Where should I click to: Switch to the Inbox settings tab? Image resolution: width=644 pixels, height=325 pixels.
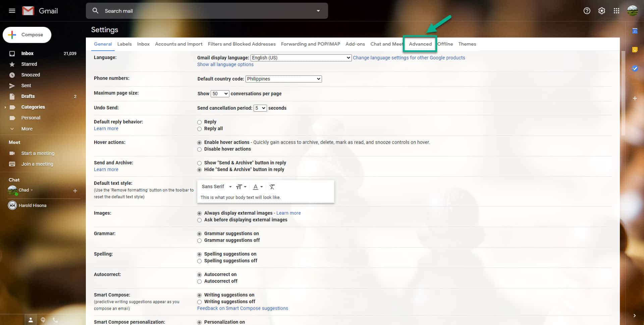tap(143, 44)
